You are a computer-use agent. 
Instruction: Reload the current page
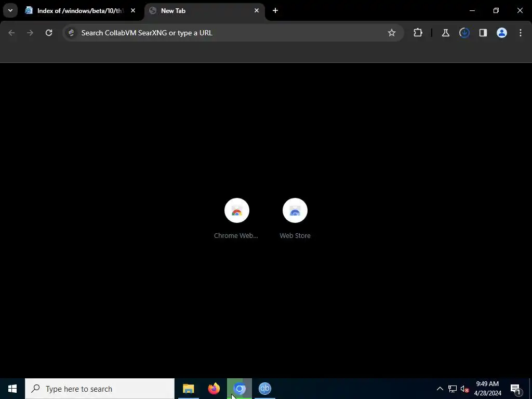coord(49,33)
